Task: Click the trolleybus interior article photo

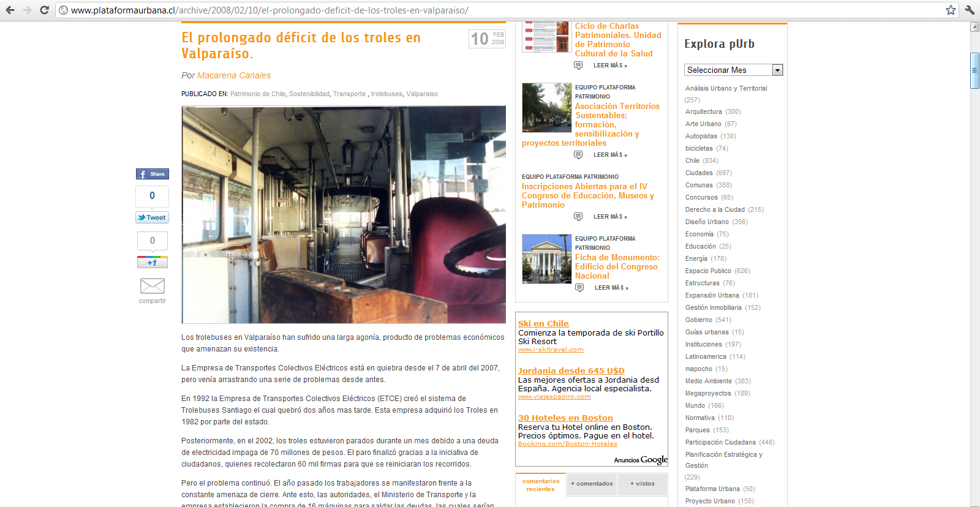Action: (x=344, y=214)
